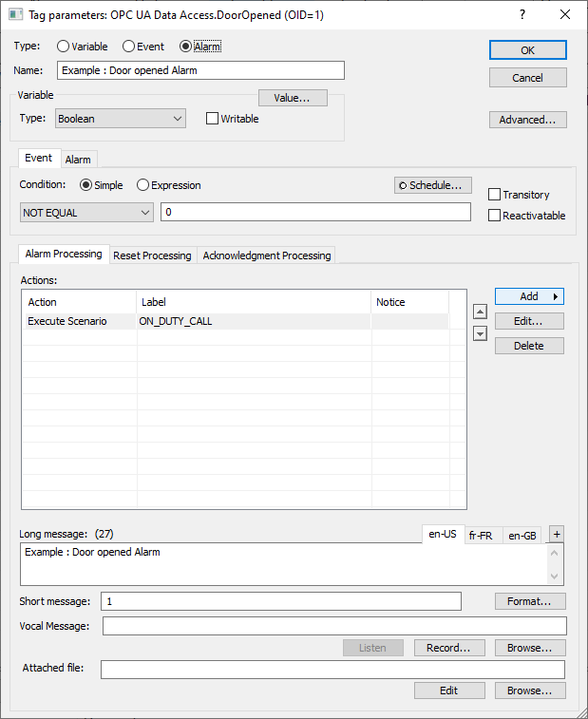Viewport: 588px width, 719px height.
Task: Open the Acknowledgment Processing tab
Action: [267, 255]
